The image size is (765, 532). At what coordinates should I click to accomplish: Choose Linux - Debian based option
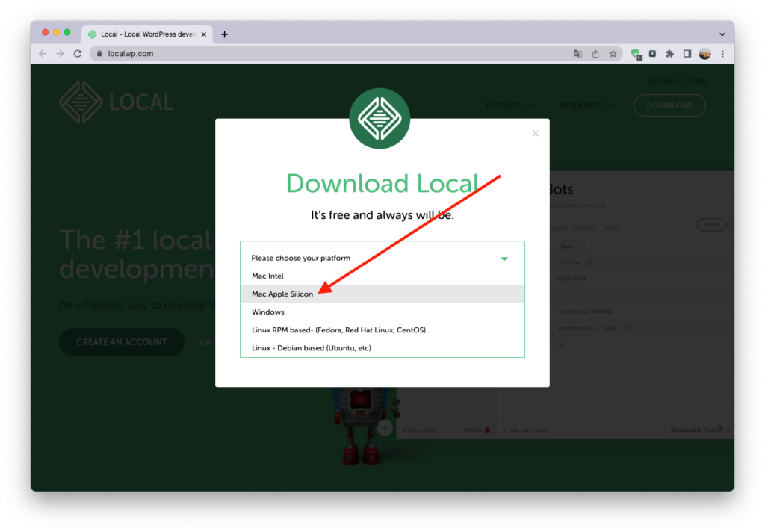[x=382, y=348]
